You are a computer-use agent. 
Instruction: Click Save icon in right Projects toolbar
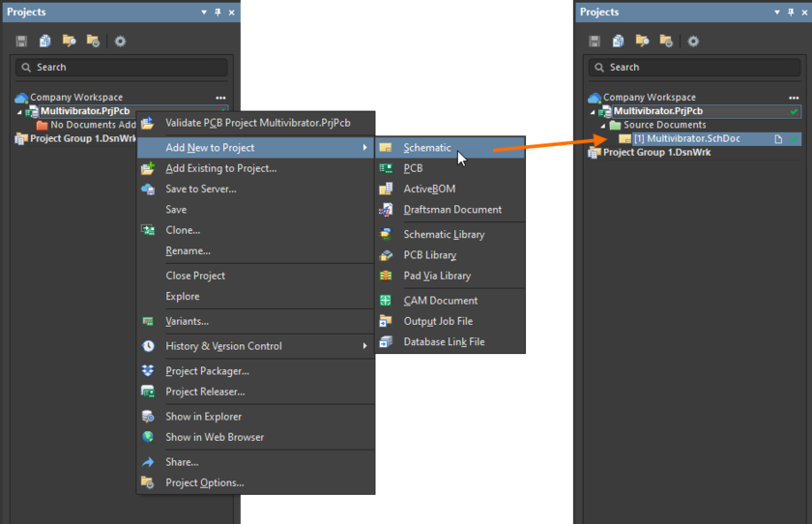point(594,41)
